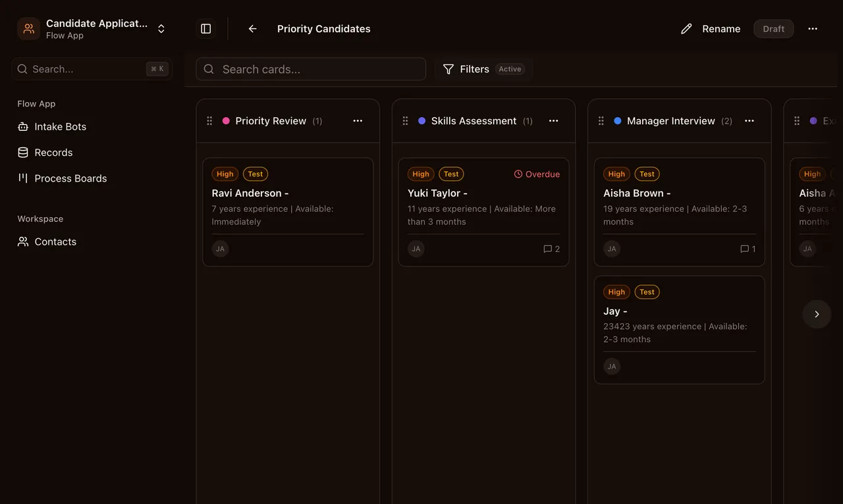Click the back arrow beside Priority Candidates
Viewport: 843px width, 504px height.
click(252, 28)
